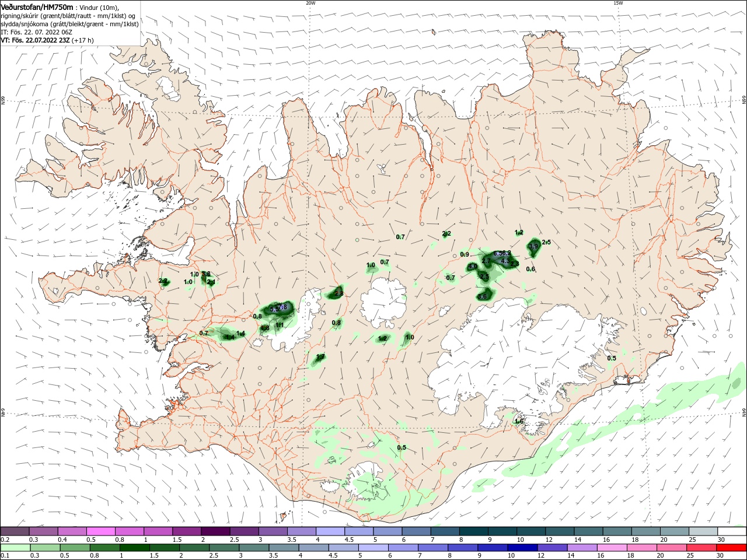Click the 1.7 precipitation value on the map

pos(320,357)
